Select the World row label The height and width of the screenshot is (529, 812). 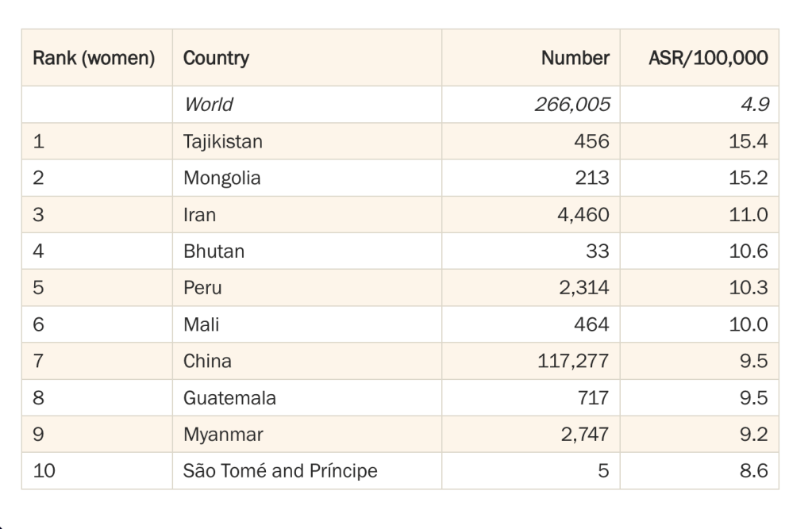point(208,104)
